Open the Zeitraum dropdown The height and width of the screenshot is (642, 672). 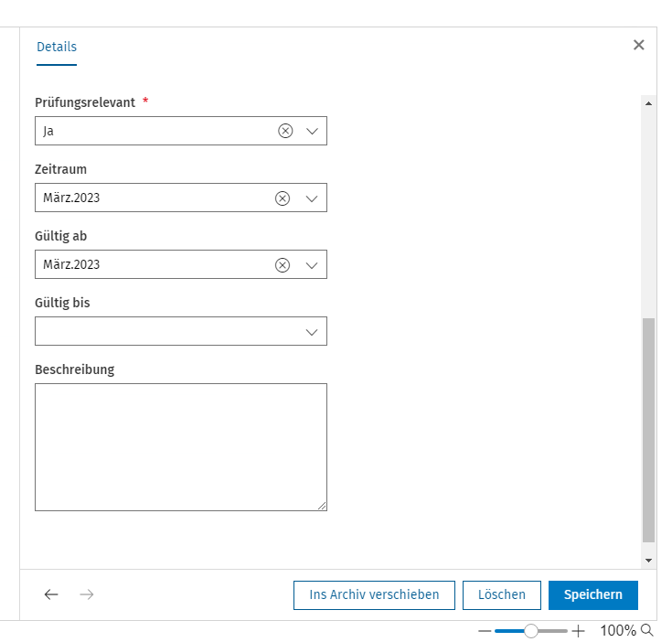pos(312,198)
